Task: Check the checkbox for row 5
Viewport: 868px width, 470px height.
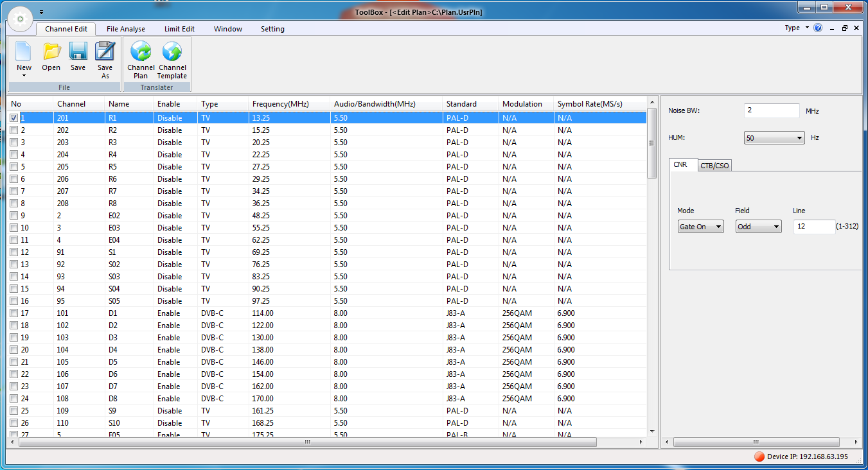Action: (x=14, y=167)
